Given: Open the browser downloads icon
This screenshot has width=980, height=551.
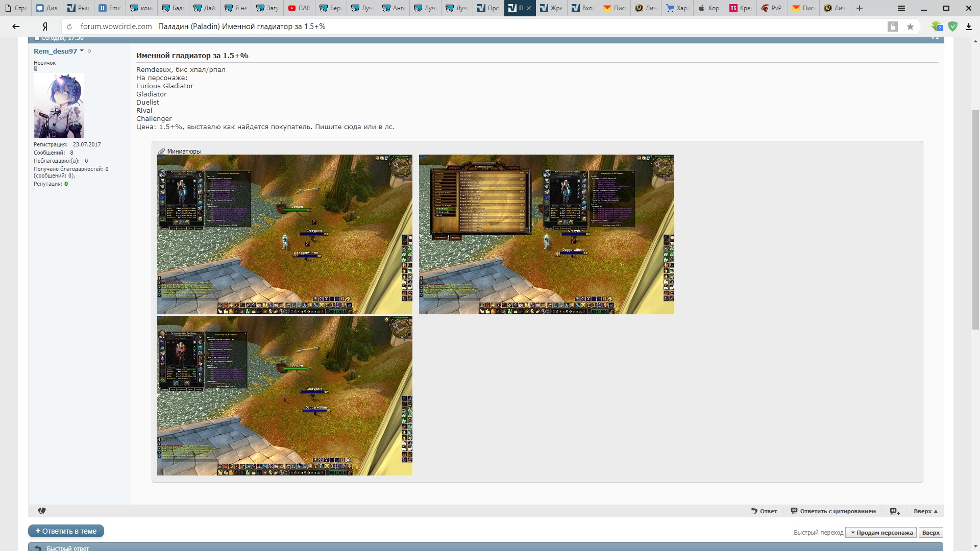Looking at the screenshot, I should 968,27.
